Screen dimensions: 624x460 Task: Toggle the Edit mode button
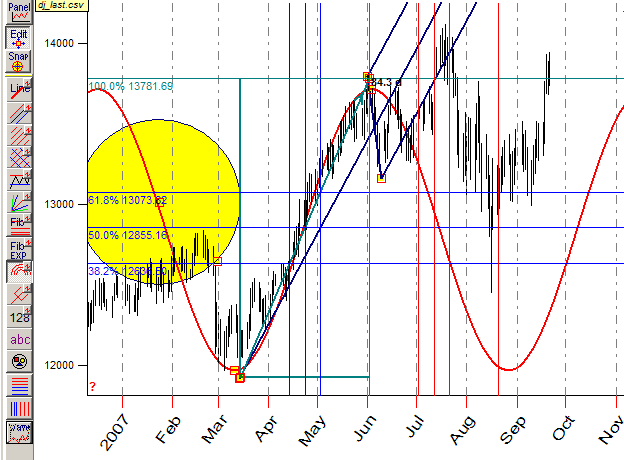click(x=18, y=38)
